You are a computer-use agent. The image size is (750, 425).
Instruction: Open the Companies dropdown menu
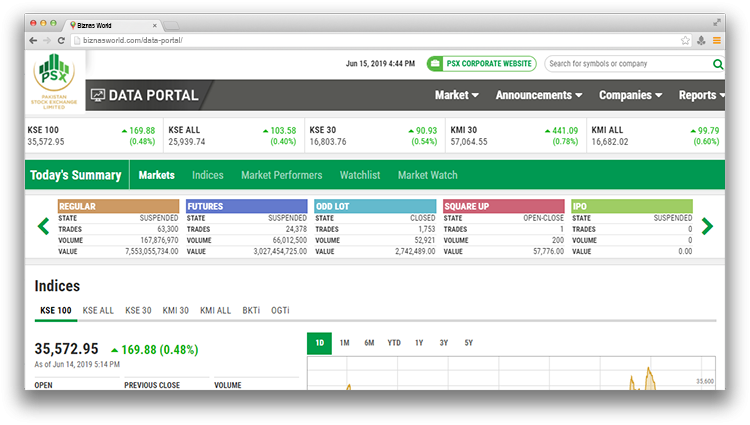[631, 95]
